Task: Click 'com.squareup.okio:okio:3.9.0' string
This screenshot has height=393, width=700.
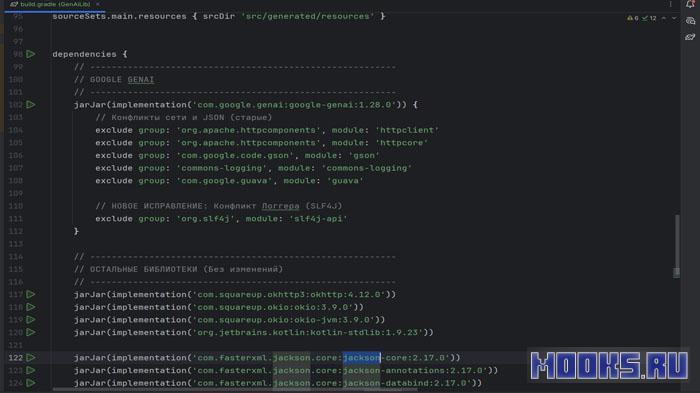Action: tap(273, 307)
